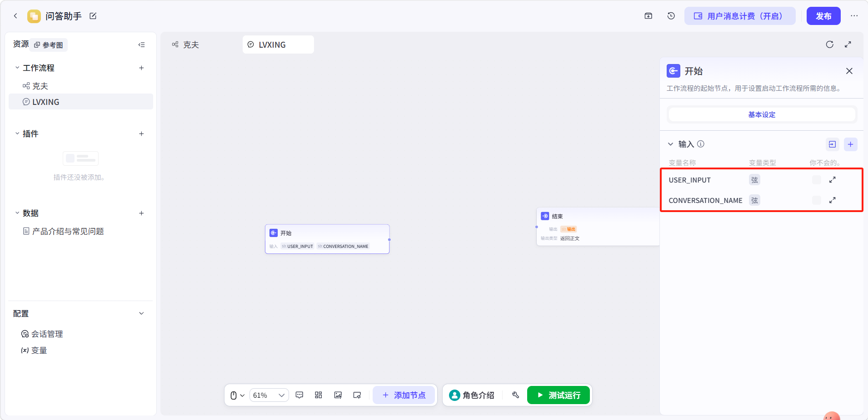Switch to the 克夫 tab
The image size is (868, 420).
(185, 44)
